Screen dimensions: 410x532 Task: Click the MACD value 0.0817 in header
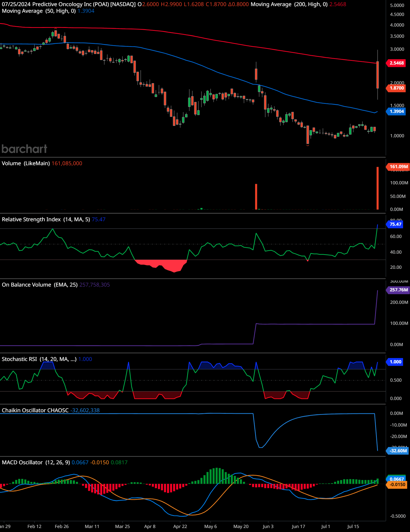[x=119, y=462]
